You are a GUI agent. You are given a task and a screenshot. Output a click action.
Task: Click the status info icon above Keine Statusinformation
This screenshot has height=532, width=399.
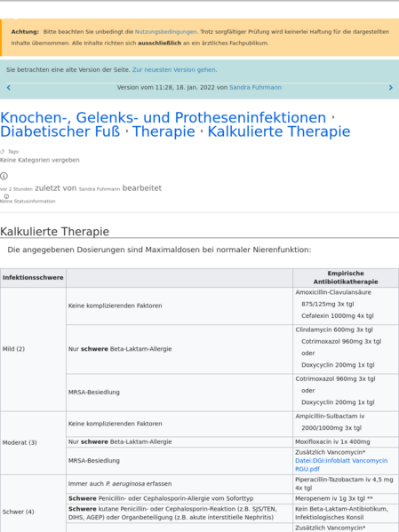click(x=6, y=196)
